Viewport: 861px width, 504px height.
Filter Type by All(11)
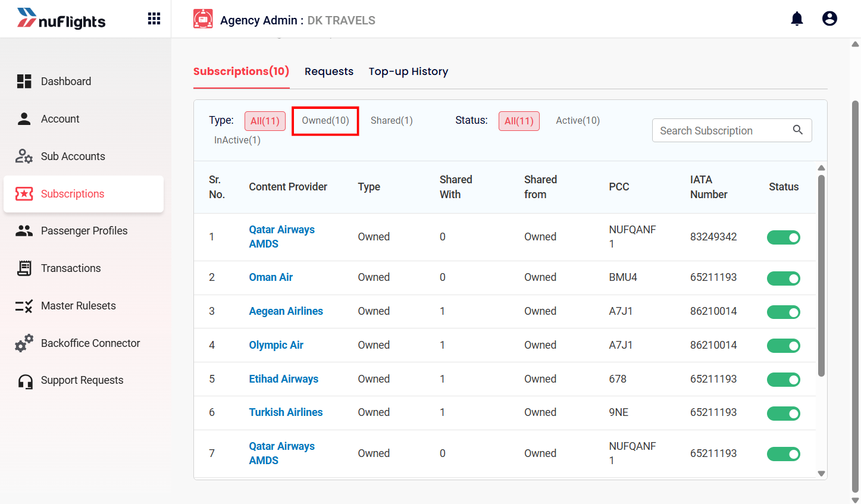click(265, 121)
